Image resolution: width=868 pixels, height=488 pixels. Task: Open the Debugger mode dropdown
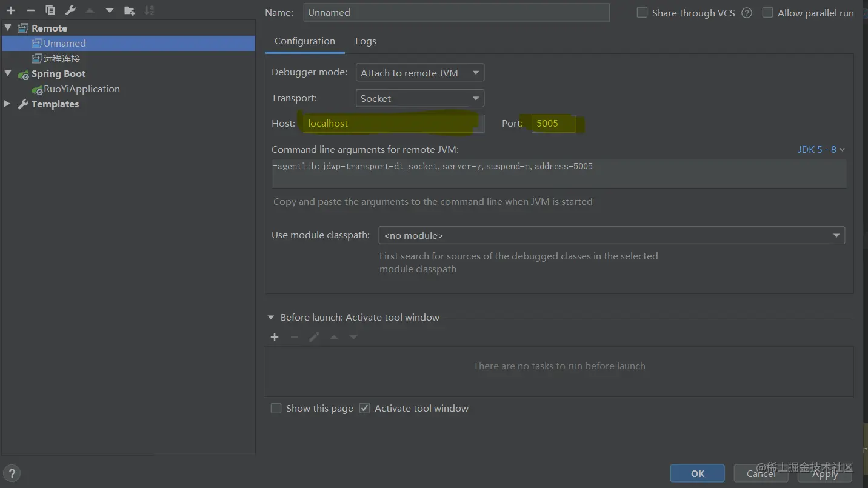[x=419, y=73]
